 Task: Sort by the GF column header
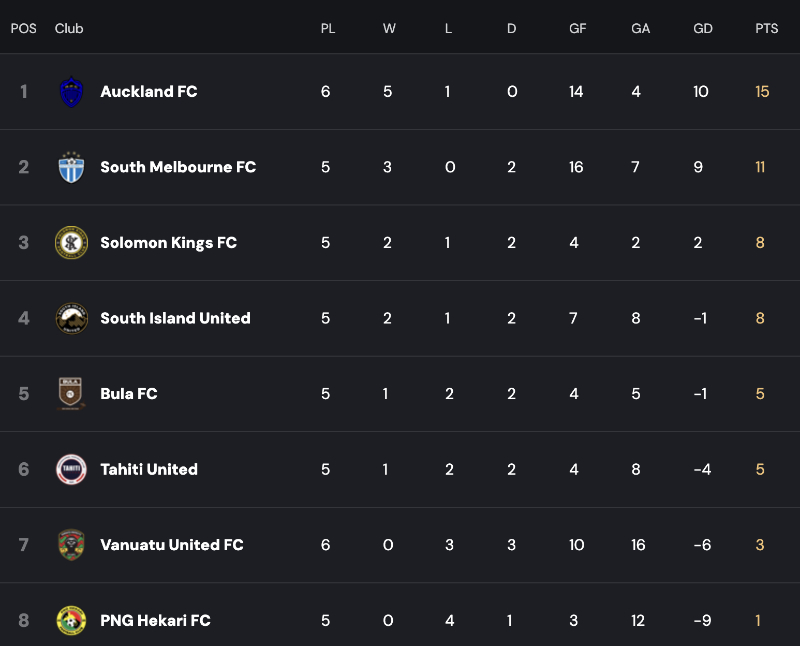tap(578, 28)
